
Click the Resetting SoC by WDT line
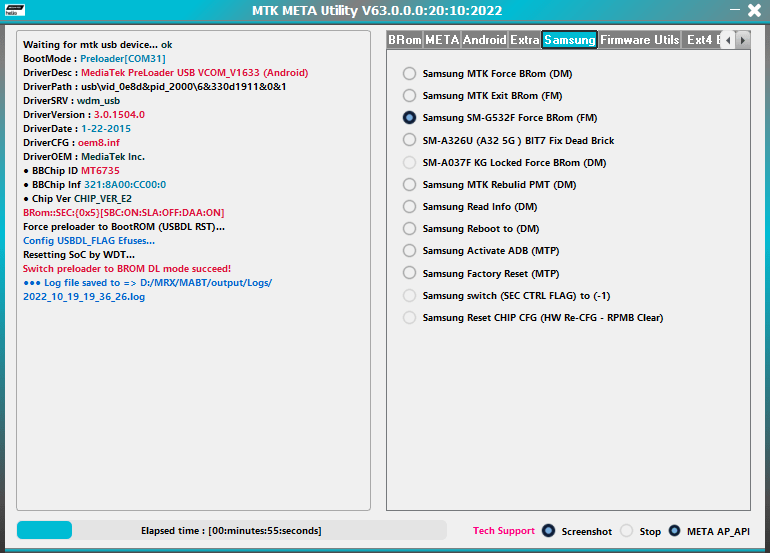[x=79, y=254]
